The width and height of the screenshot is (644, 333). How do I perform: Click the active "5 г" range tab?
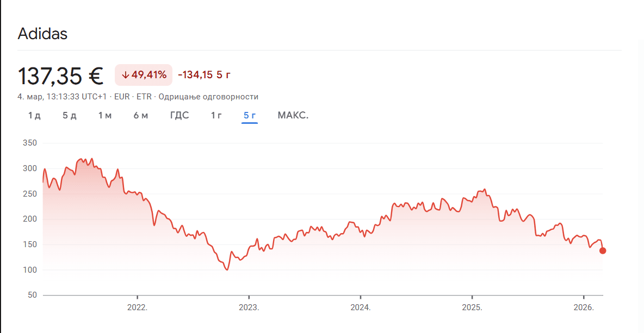point(250,115)
